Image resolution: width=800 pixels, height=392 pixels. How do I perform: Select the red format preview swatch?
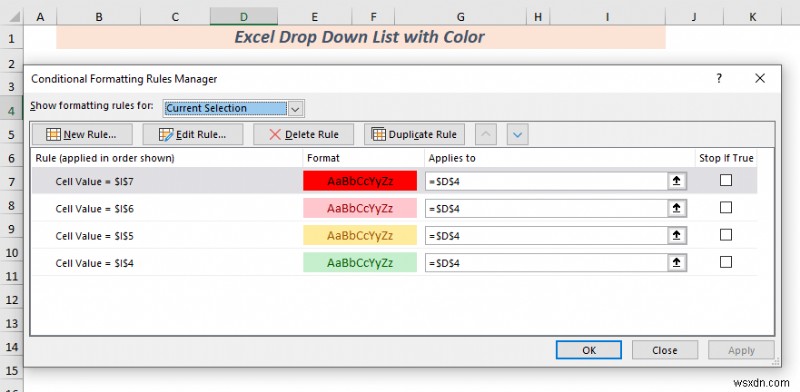tap(360, 181)
